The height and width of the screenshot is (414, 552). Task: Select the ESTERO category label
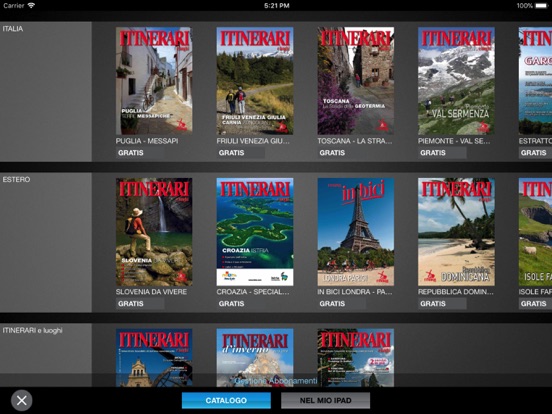[x=16, y=180]
